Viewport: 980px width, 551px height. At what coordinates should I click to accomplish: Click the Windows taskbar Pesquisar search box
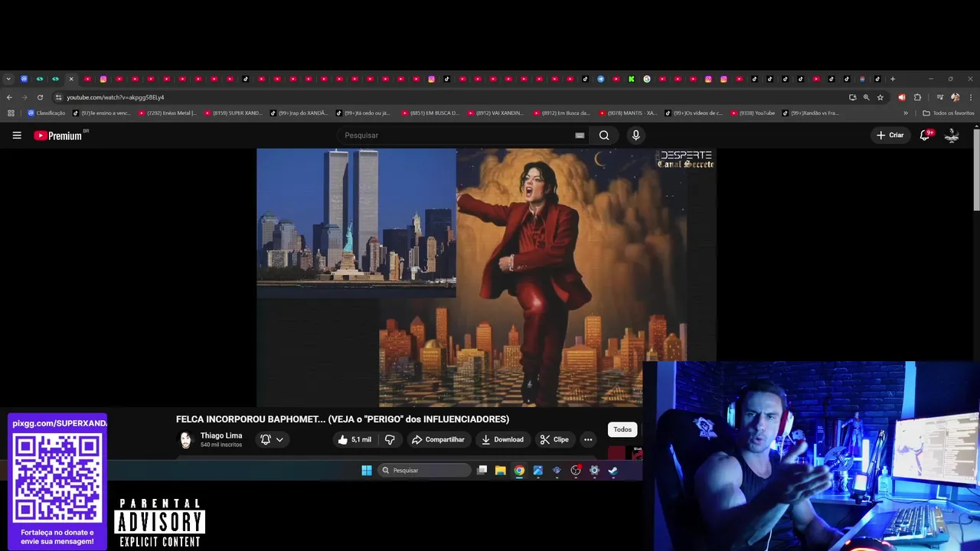[423, 471]
